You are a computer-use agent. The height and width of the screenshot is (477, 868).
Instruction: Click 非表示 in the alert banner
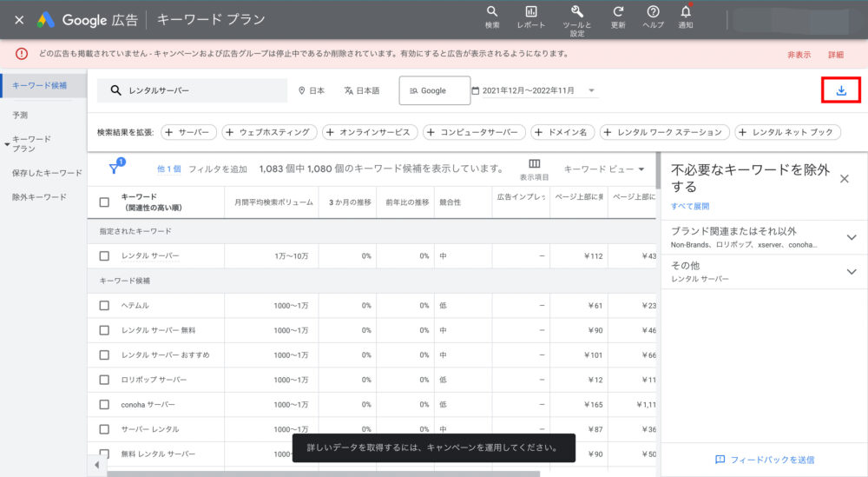coord(799,54)
